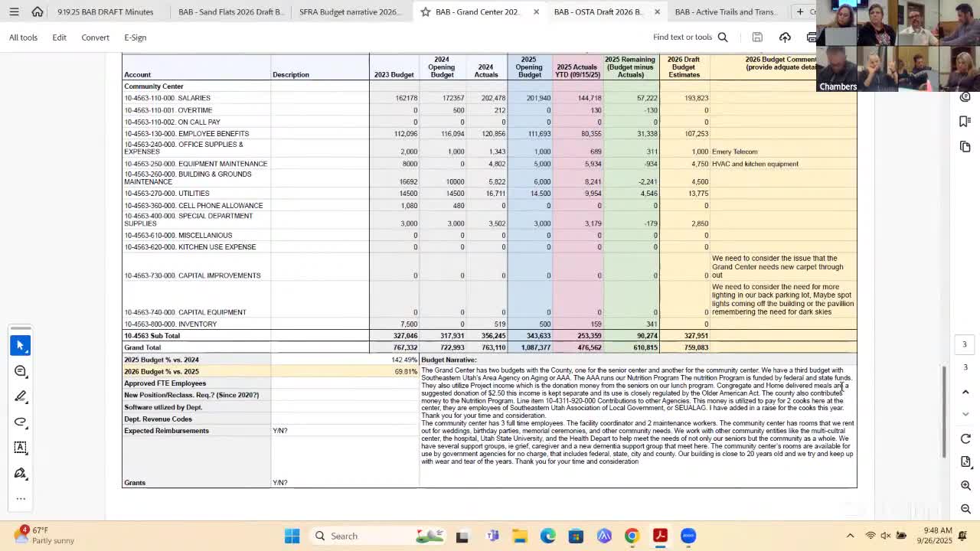980x551 pixels.
Task: Rotate the page with the rotate icon
Action: pos(965,439)
